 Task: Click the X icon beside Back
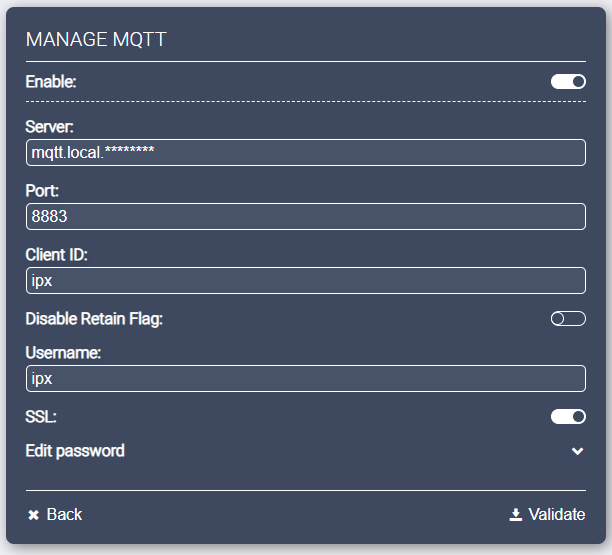[33, 515]
